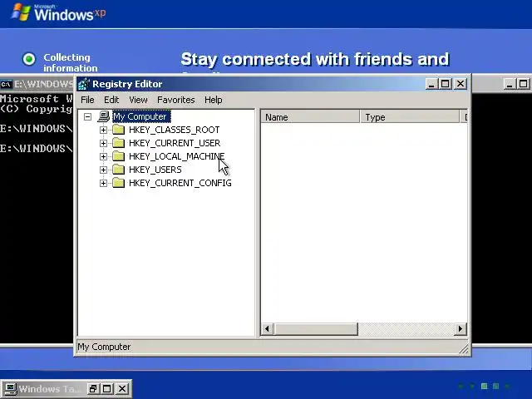Click the horizontal scrollbar thumb
Screen dimensions: 532x399
315,329
